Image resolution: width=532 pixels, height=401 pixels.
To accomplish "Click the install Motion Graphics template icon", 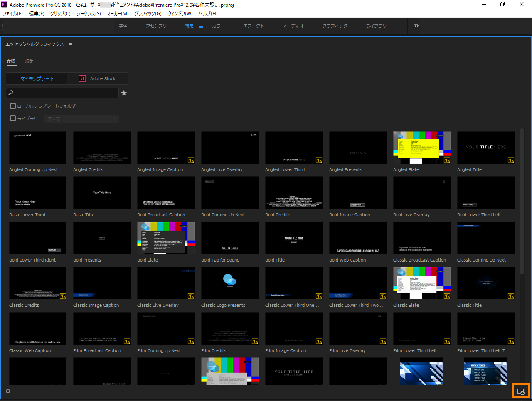I will pos(521,391).
